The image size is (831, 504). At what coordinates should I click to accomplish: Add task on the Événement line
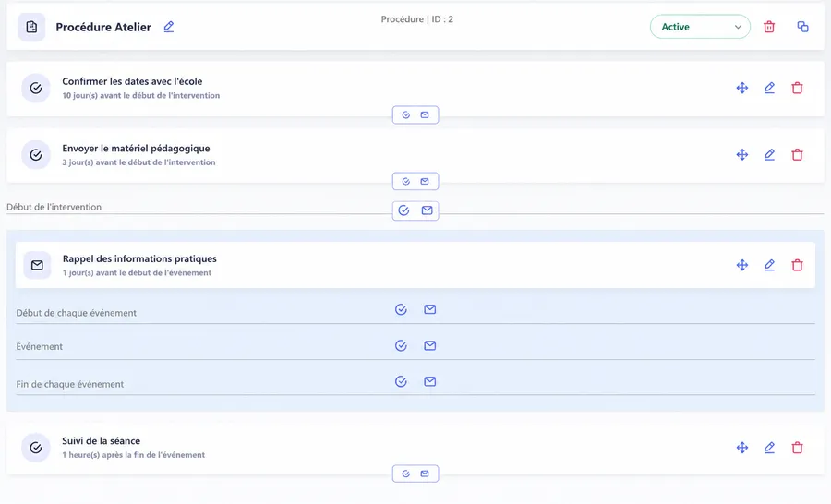click(402, 345)
